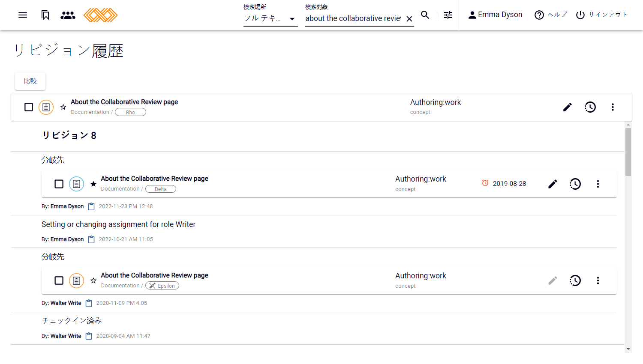Edit the Delta branch with pencil icon
The height and width of the screenshot is (364, 643).
point(553,184)
